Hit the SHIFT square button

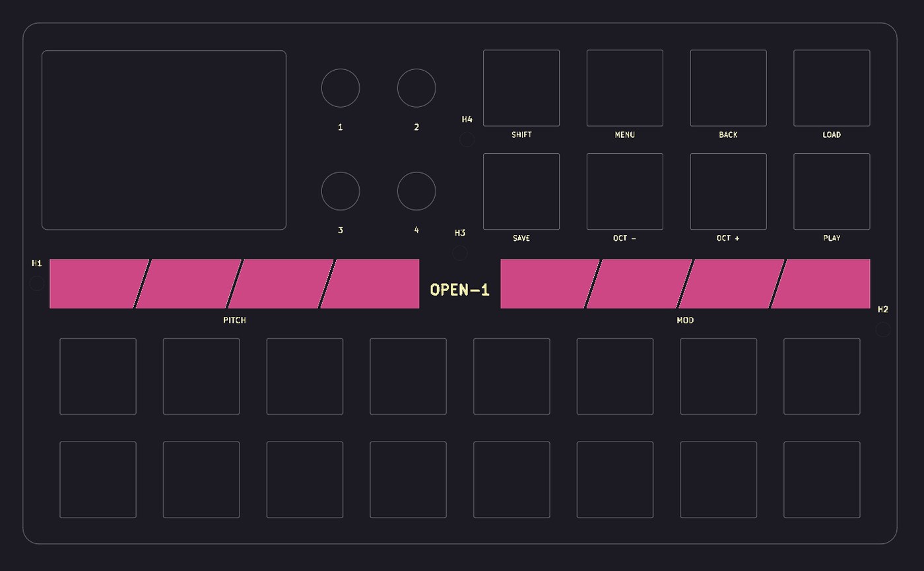(521, 88)
